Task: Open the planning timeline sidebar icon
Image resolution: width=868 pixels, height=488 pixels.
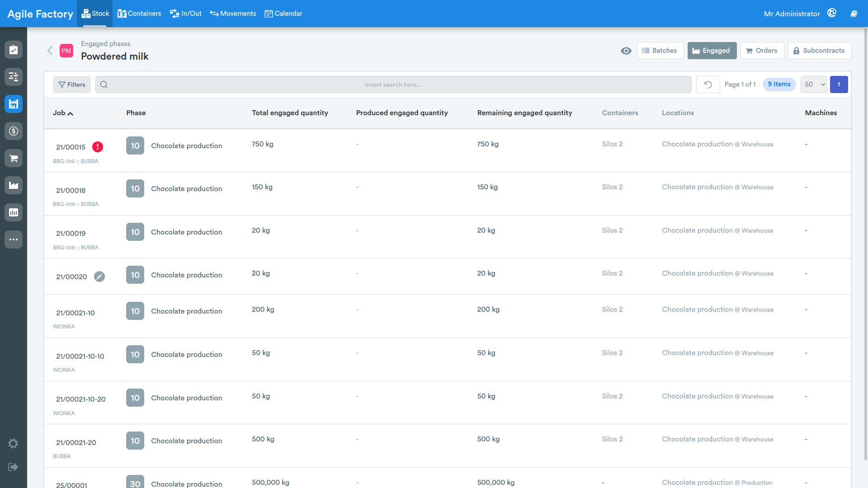Action: [x=14, y=77]
